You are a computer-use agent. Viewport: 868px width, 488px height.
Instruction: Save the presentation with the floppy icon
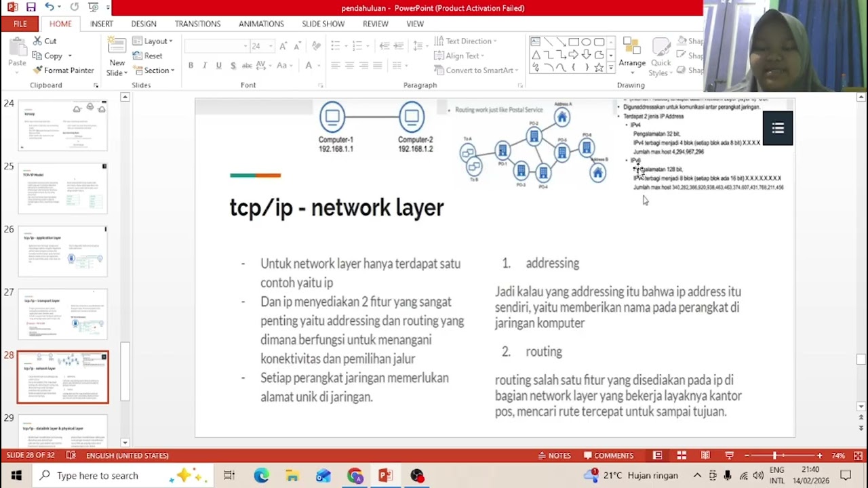31,7
